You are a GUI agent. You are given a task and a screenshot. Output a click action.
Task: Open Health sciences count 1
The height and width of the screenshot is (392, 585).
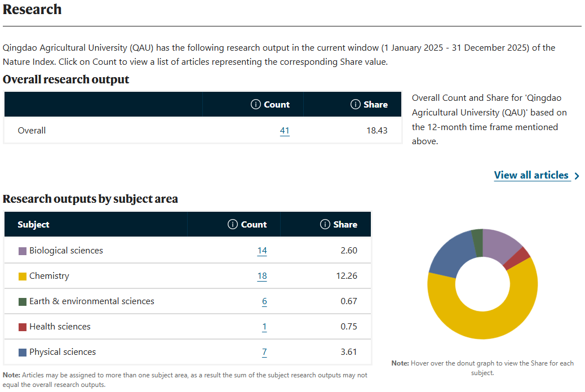tap(264, 327)
